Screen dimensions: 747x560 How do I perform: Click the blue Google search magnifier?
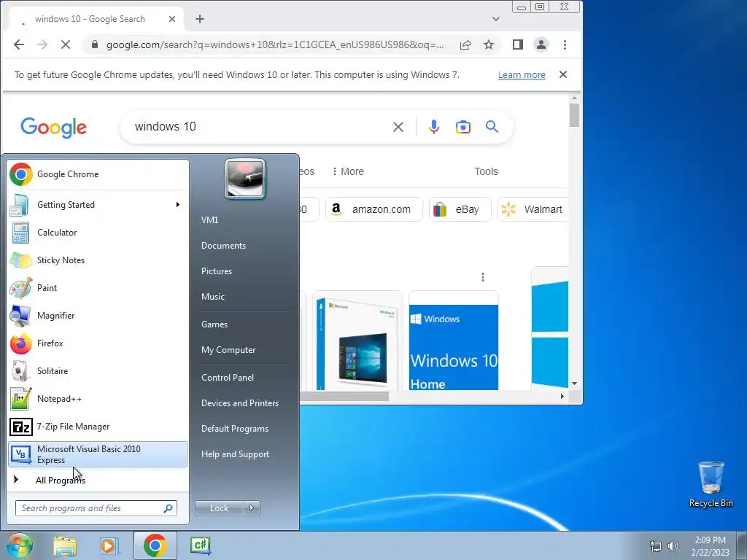492,127
